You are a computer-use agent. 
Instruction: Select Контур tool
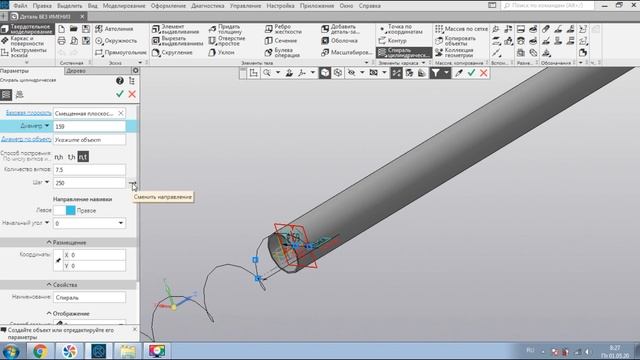pyautogui.click(x=392, y=41)
